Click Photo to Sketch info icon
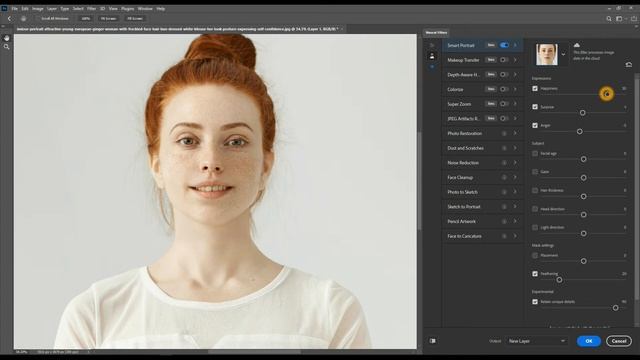This screenshot has width=640, height=360. [504, 192]
